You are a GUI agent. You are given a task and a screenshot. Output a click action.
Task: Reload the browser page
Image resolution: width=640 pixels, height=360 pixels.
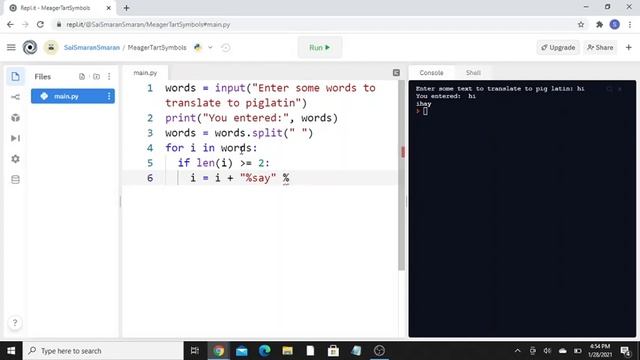click(40, 24)
